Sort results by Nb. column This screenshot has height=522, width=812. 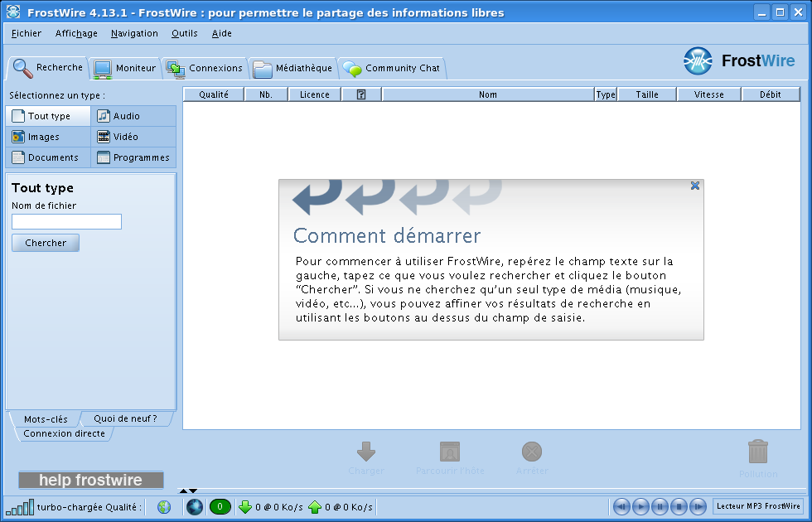tap(266, 94)
